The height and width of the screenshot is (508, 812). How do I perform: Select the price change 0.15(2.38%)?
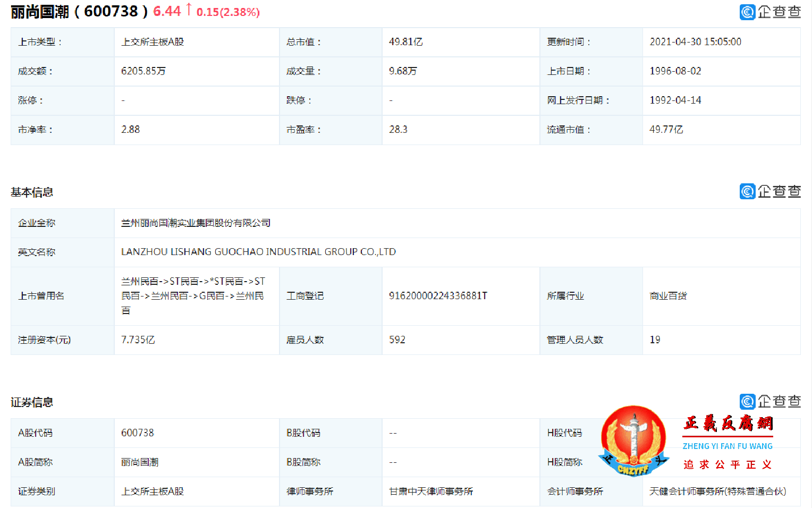[227, 12]
